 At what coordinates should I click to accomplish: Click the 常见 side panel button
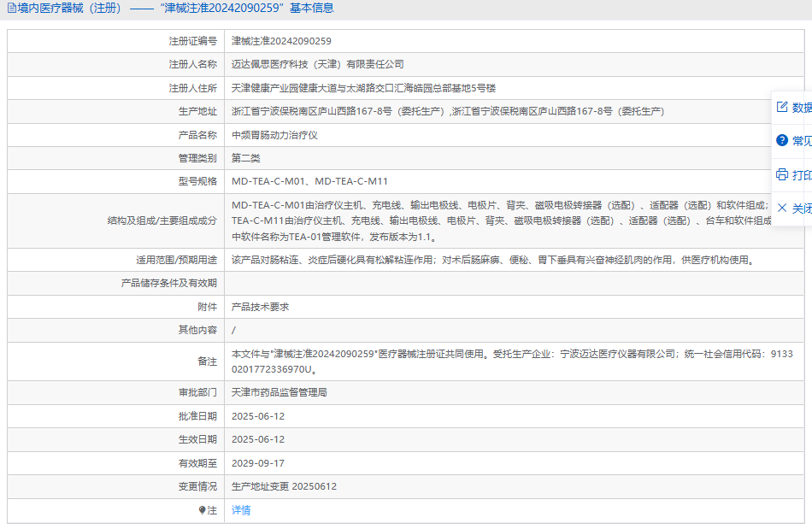coord(791,140)
